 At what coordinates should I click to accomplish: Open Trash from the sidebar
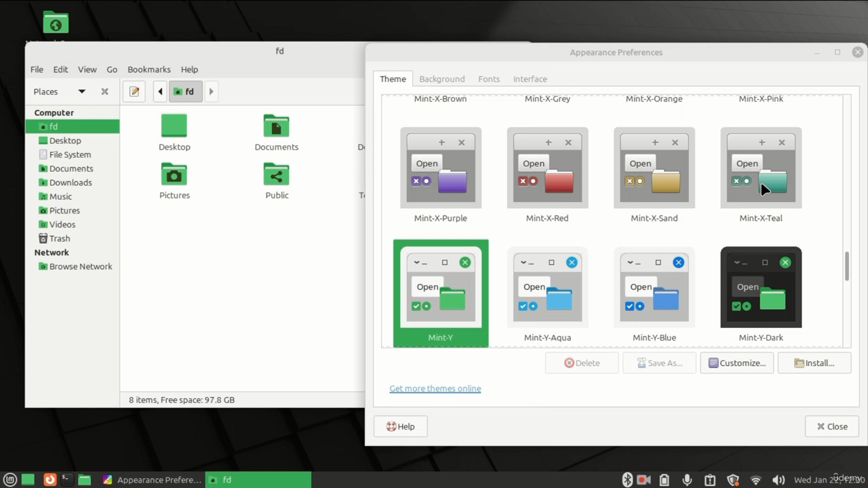pyautogui.click(x=73, y=239)
